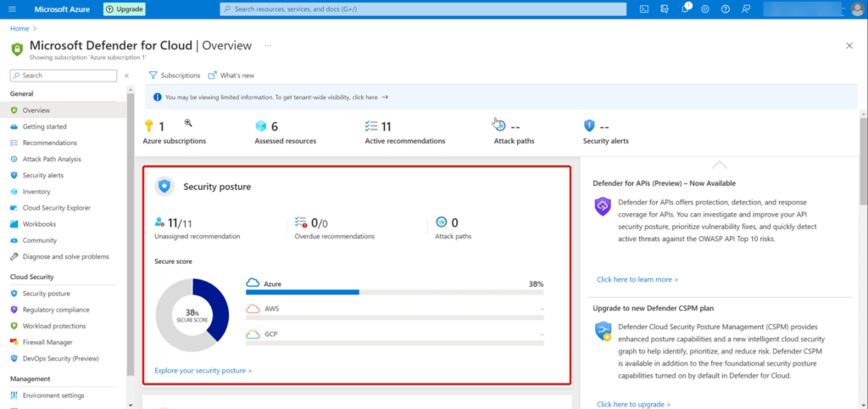Open the ellipsis more options next to Overview
The height and width of the screenshot is (409, 868).
coord(268,46)
